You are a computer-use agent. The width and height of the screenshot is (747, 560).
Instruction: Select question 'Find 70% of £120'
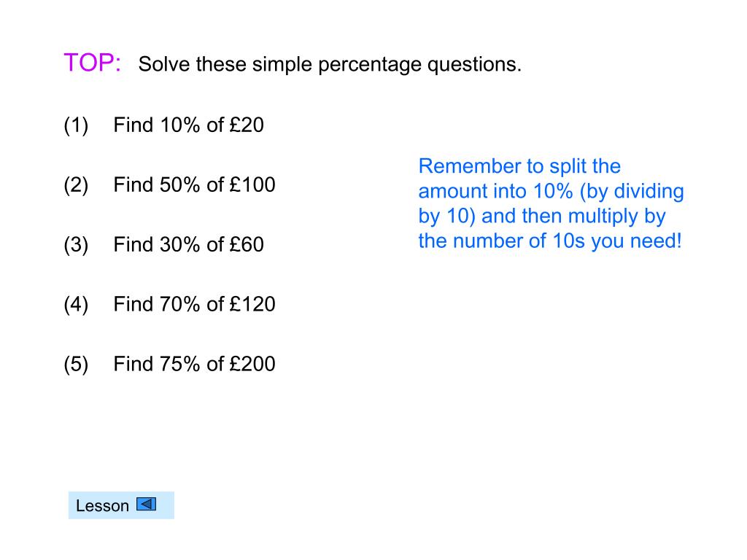click(194, 304)
